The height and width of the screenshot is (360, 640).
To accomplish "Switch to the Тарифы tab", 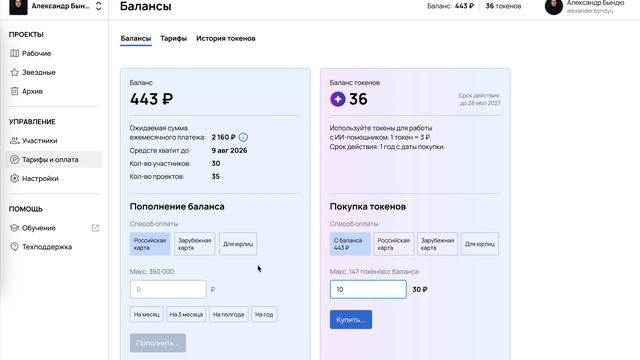I will pyautogui.click(x=173, y=38).
